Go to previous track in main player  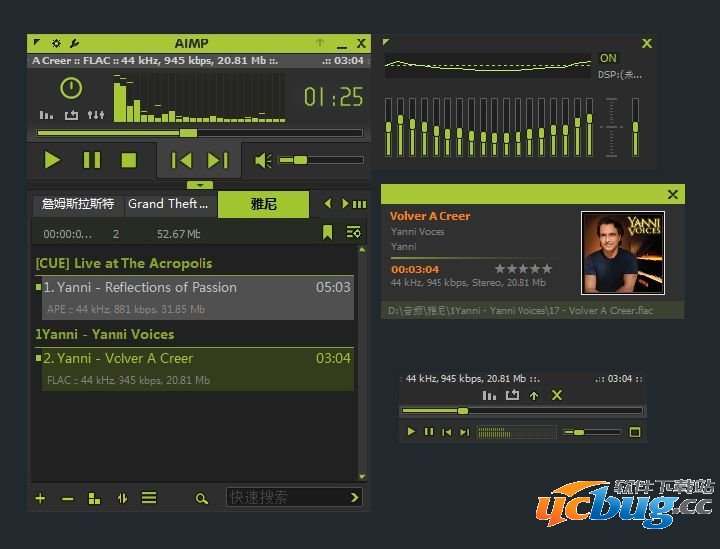(181, 160)
